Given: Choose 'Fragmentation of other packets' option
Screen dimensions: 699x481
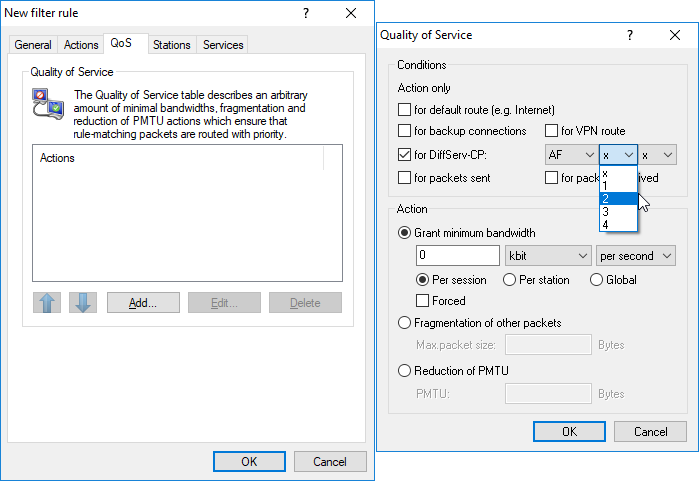Looking at the screenshot, I should [405, 323].
